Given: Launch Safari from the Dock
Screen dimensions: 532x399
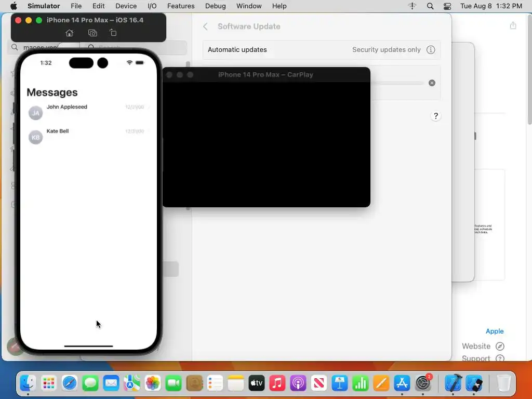Looking at the screenshot, I should pyautogui.click(x=70, y=383).
